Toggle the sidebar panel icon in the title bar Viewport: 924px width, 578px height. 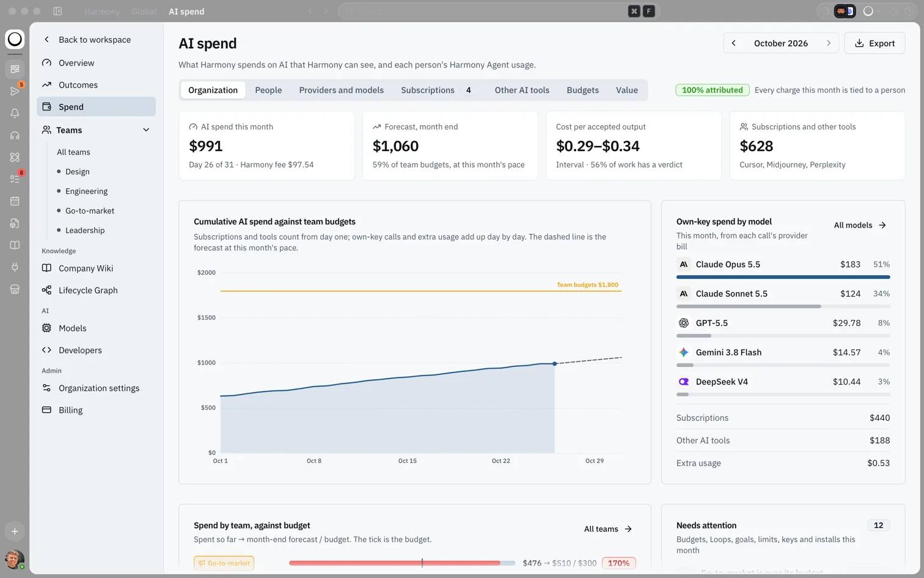click(57, 11)
